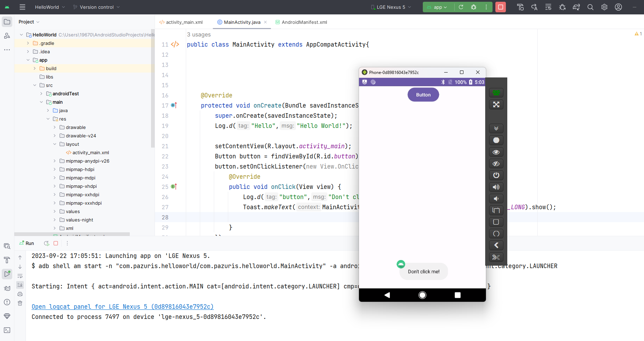Viewport: 644px width, 341px height.
Task: Open the main hamburger menu
Action: [x=22, y=7]
